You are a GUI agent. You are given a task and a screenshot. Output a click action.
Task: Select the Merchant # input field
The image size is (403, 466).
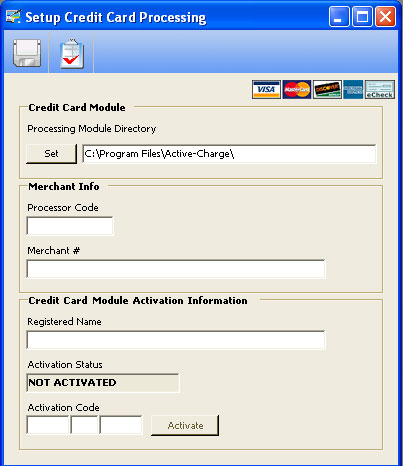[176, 269]
